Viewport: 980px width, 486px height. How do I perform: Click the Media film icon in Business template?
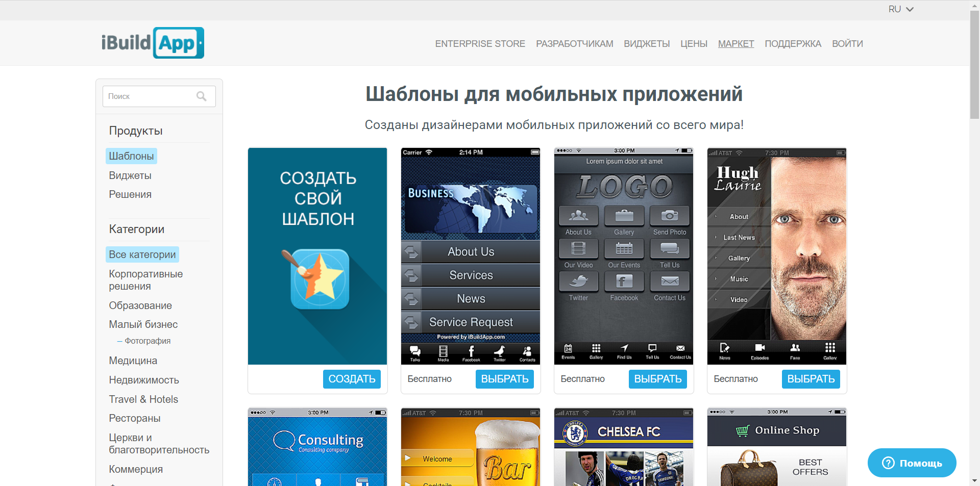443,351
